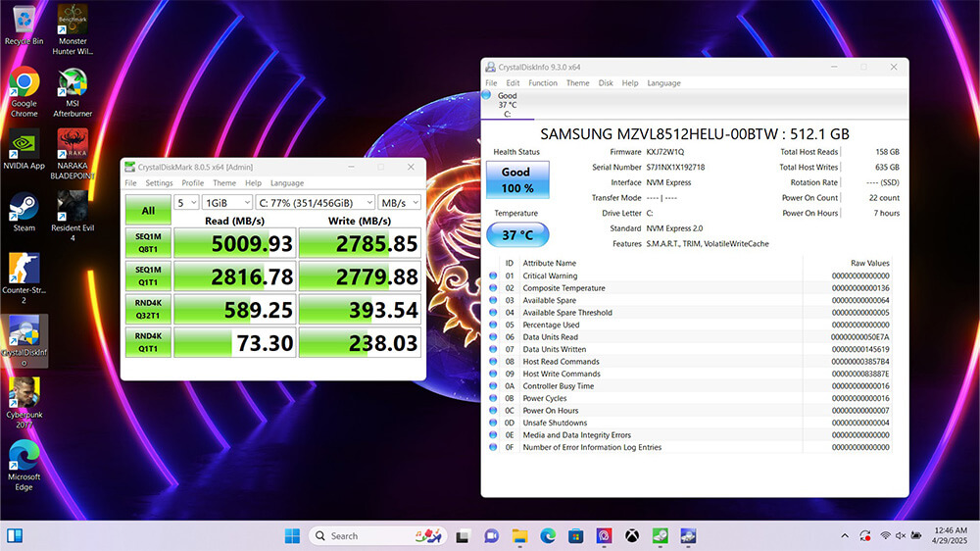Viewport: 980px width, 551px height.
Task: Open Task View in taskbar
Action: 463,536
